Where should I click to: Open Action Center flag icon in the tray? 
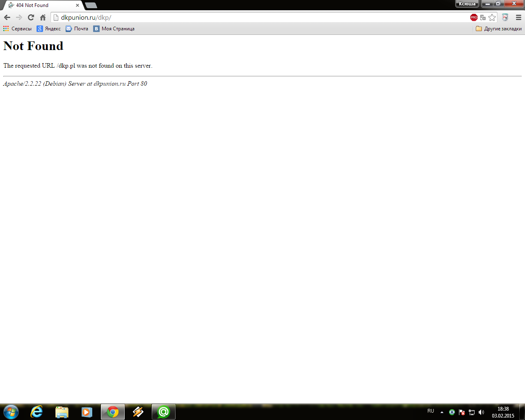tap(462, 412)
